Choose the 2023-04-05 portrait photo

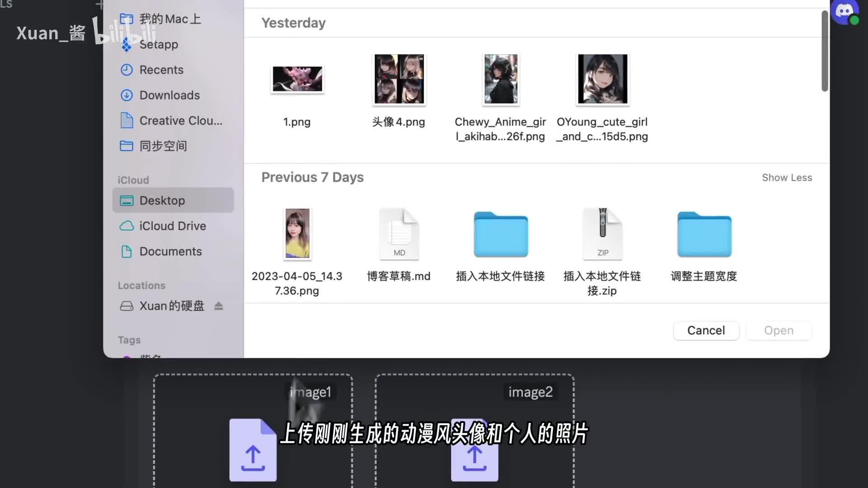point(297,234)
